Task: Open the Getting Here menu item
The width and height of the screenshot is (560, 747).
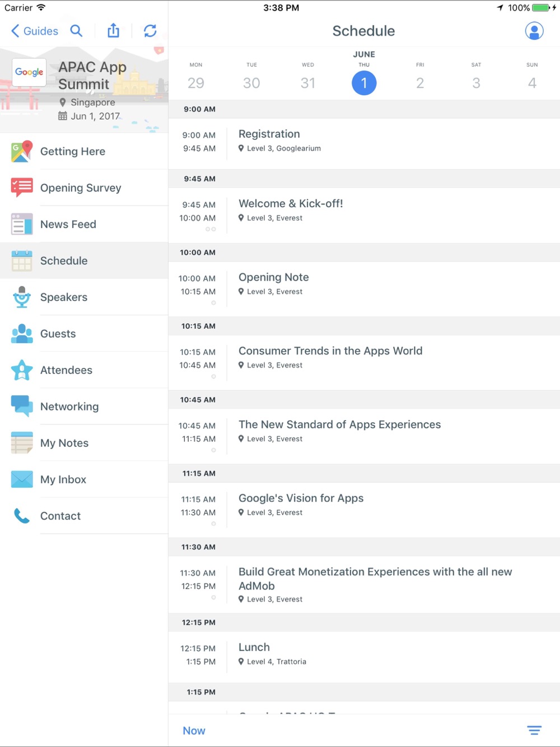Action: click(x=84, y=151)
